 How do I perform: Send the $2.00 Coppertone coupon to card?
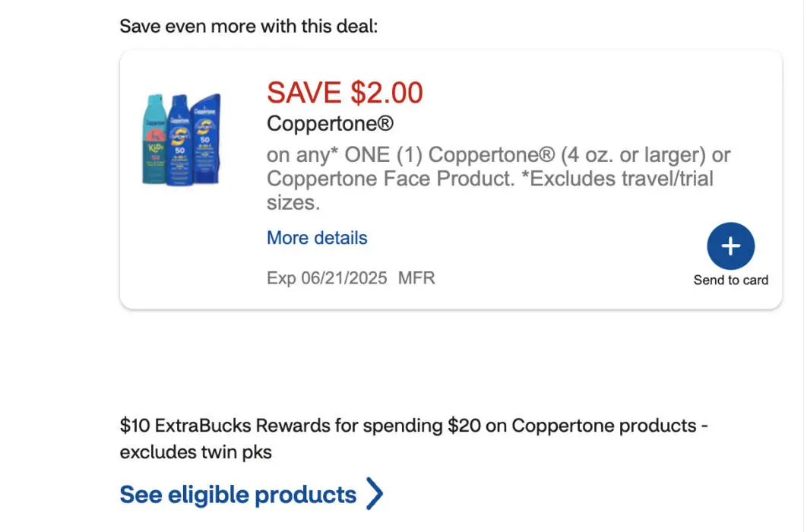[x=730, y=246]
